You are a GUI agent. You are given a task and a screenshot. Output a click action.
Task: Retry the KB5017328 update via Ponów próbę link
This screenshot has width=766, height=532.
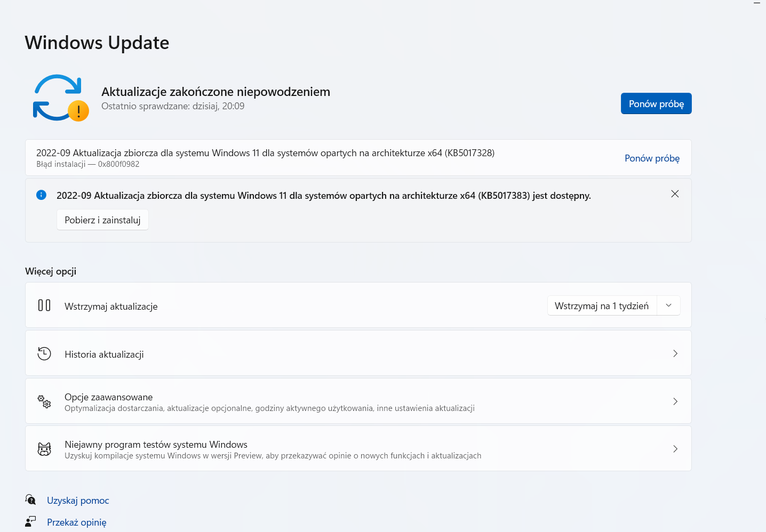[652, 158]
